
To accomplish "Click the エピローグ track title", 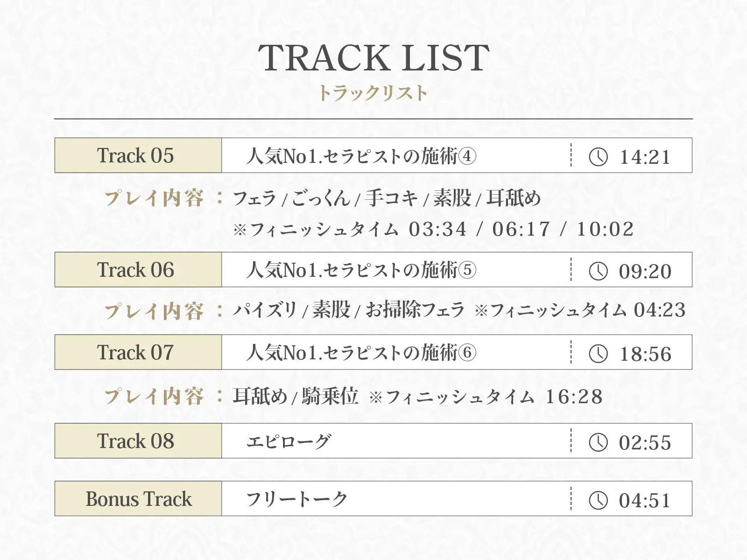I will [x=289, y=441].
